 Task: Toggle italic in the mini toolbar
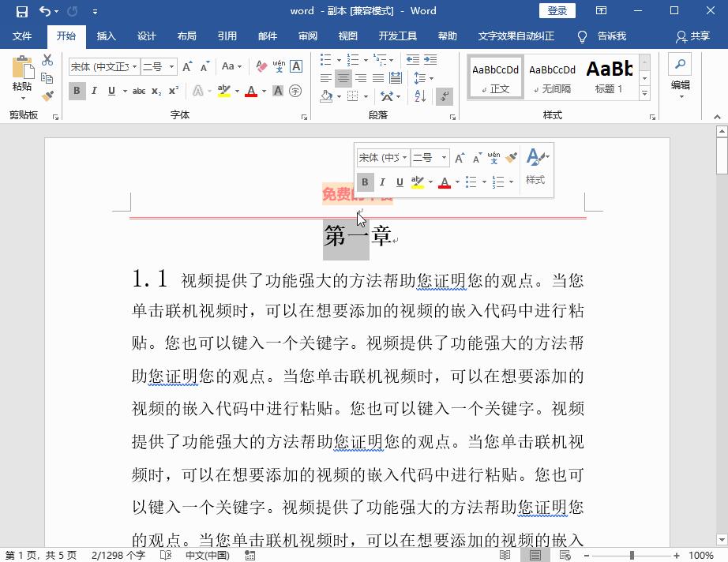(x=383, y=181)
